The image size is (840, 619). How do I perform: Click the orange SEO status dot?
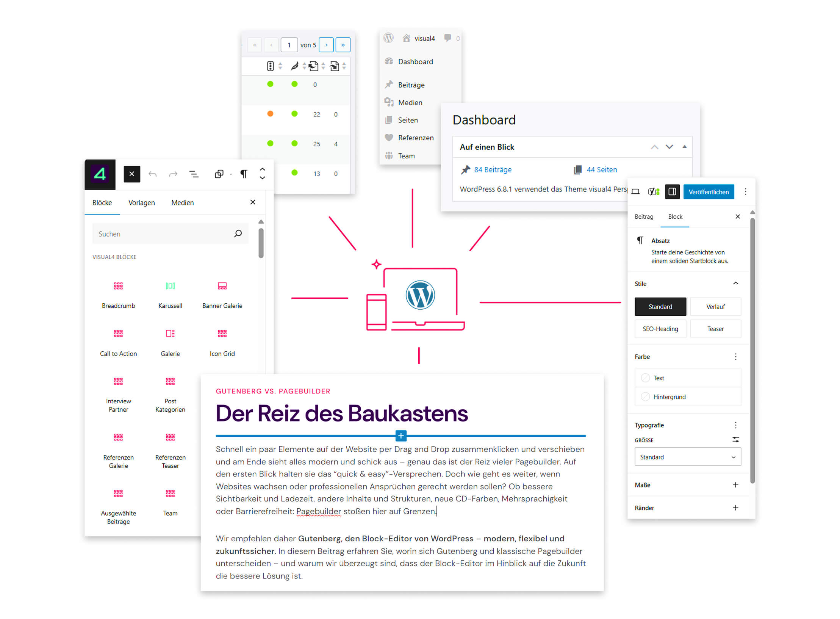click(270, 114)
